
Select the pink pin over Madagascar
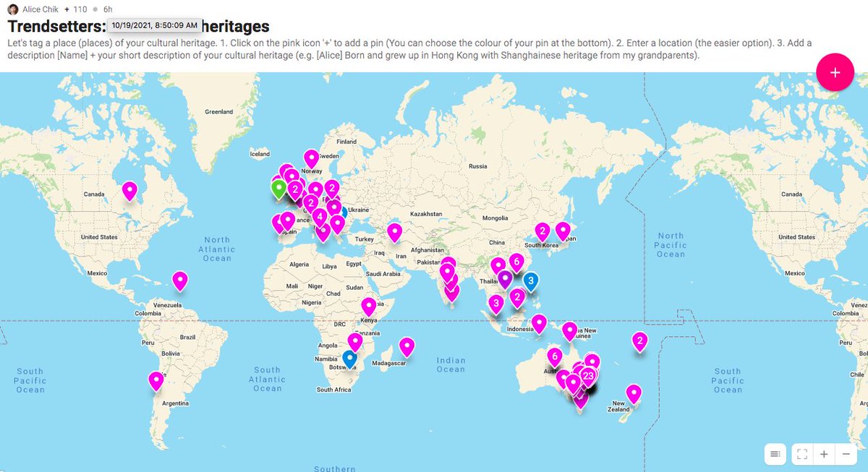point(407,346)
